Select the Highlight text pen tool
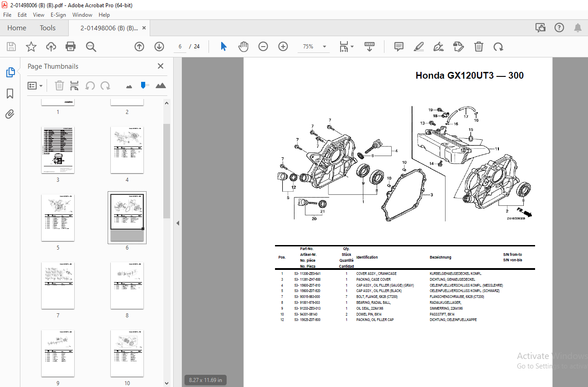This screenshot has height=387, width=588. tap(419, 47)
